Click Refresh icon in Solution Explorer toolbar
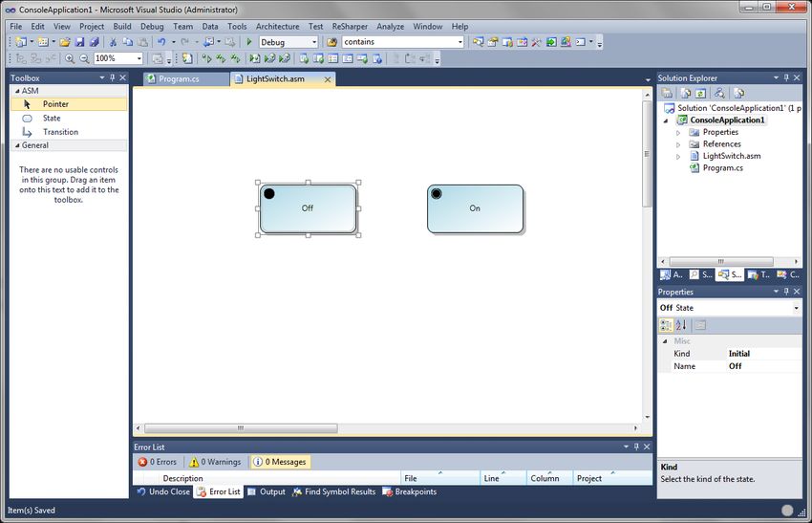 [700, 94]
